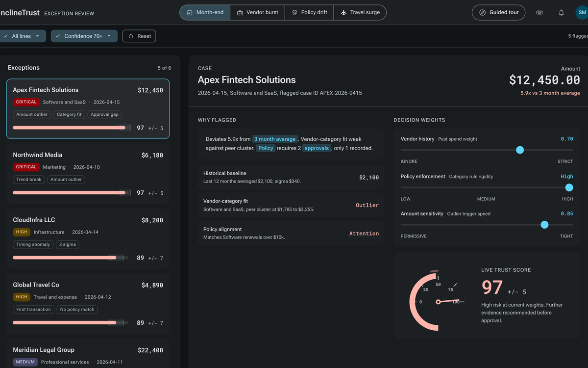Start the Guided tour

(499, 13)
